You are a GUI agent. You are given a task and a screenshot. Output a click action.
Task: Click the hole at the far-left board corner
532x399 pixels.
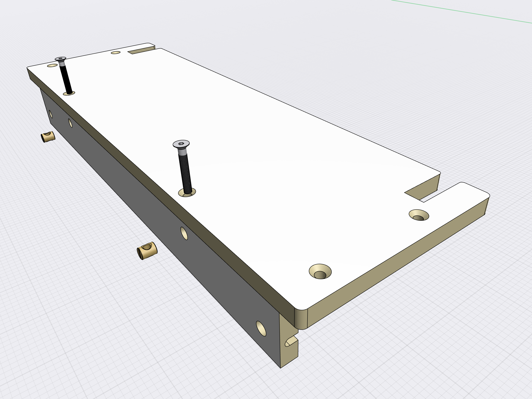52,65
